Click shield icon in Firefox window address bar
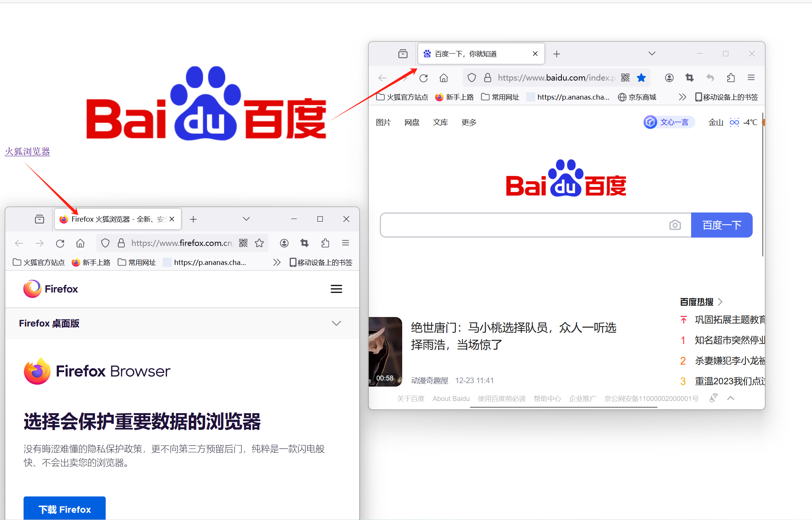This screenshot has height=520, width=812. (105, 243)
